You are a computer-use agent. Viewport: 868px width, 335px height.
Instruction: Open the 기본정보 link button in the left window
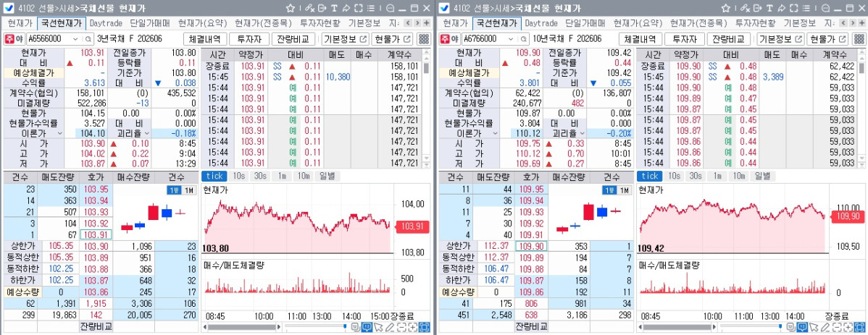pyautogui.click(x=345, y=39)
